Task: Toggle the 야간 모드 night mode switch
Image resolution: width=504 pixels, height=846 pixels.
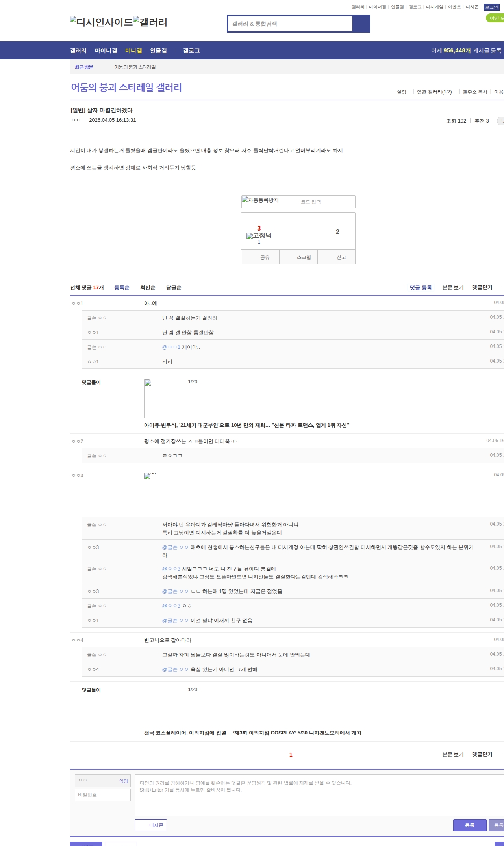Action: [495, 18]
